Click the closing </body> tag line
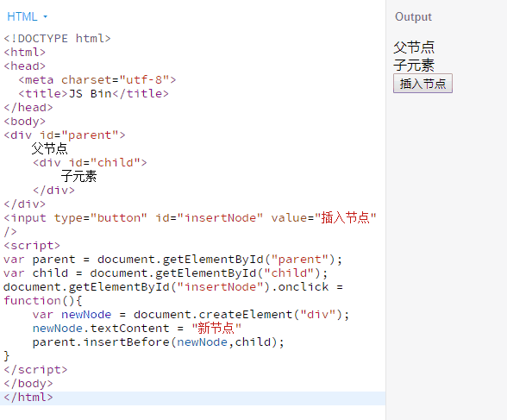Image resolution: width=507 pixels, height=420 pixels. pos(28,384)
